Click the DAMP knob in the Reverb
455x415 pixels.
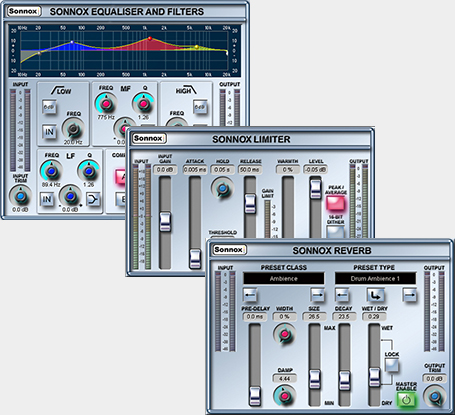(284, 396)
